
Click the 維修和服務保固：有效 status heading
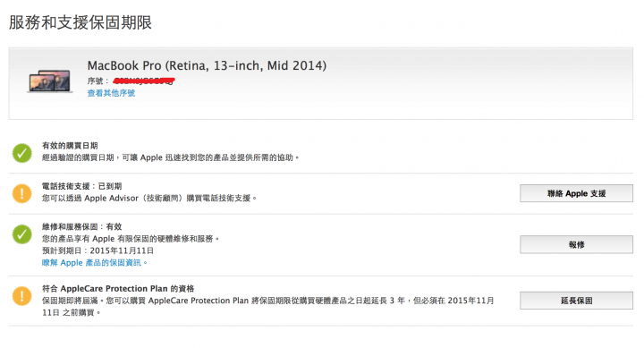81,226
